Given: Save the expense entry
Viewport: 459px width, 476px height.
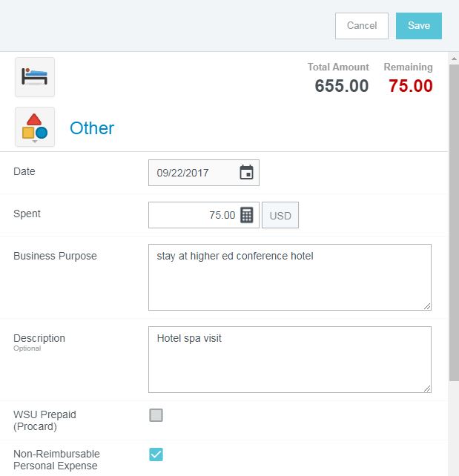Looking at the screenshot, I should (x=419, y=26).
